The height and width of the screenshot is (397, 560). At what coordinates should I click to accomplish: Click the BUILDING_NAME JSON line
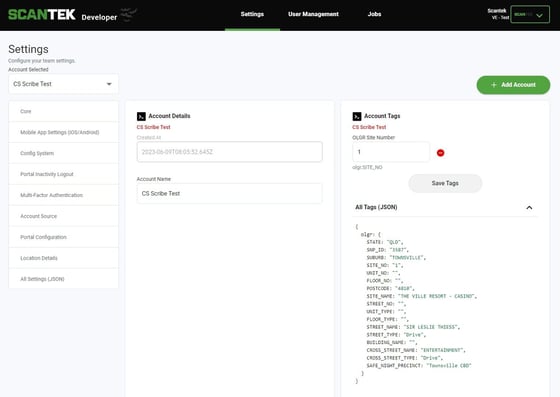click(x=392, y=342)
